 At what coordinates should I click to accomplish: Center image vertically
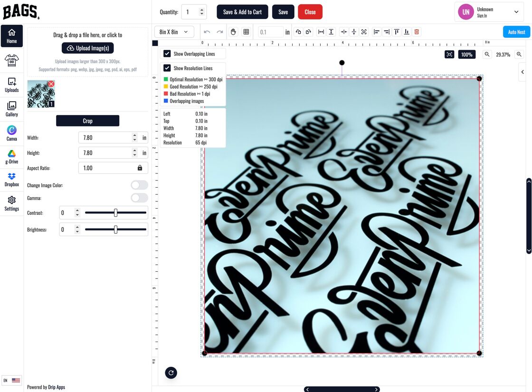(x=354, y=32)
